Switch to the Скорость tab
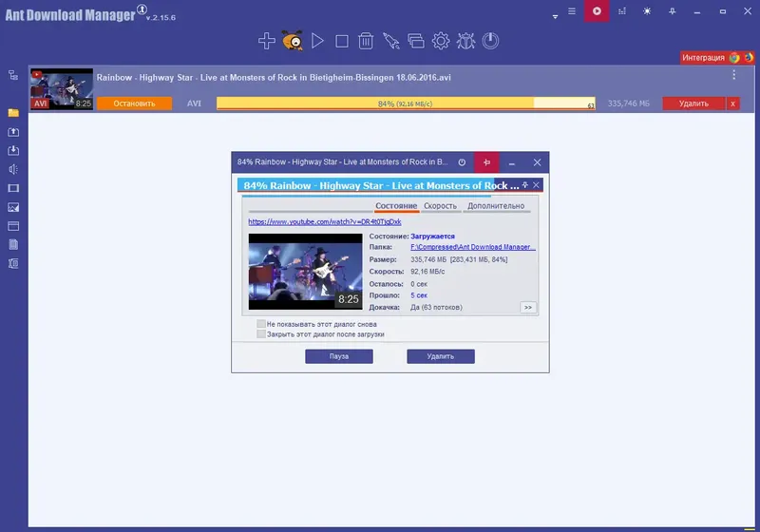This screenshot has height=532, width=760. click(440, 206)
